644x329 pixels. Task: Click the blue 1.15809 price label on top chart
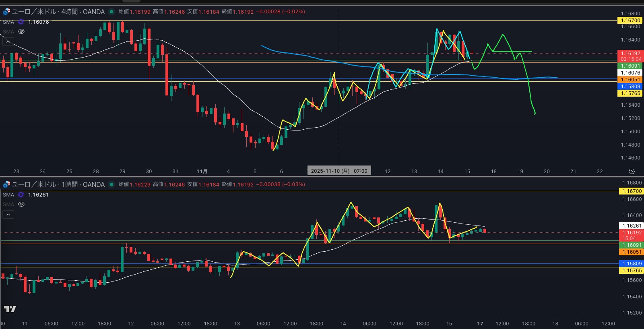[x=630, y=87]
